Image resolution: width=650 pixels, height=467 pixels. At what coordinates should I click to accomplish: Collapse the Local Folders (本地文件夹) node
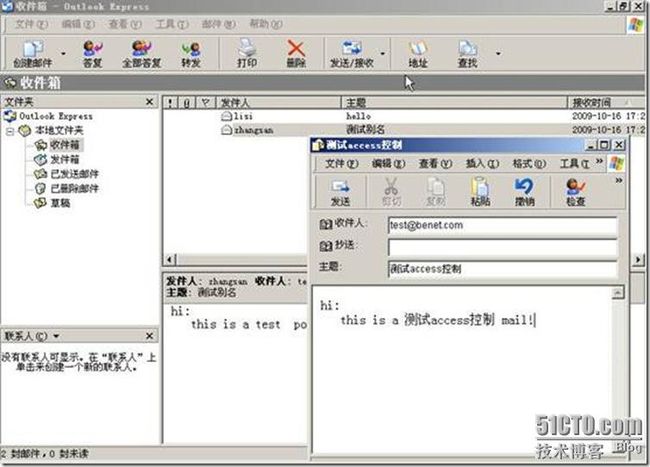[10, 131]
